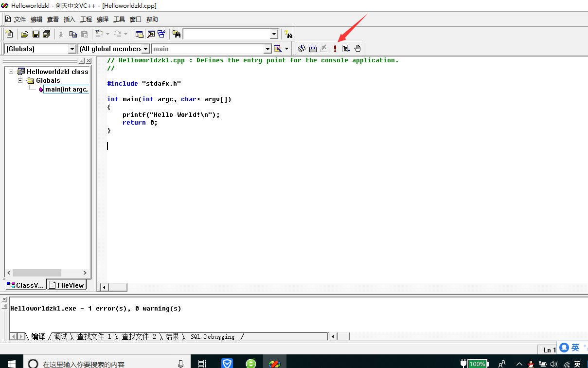Screen dimensions: 588x368
Task: Open the 插入 menu
Action: 70,19
